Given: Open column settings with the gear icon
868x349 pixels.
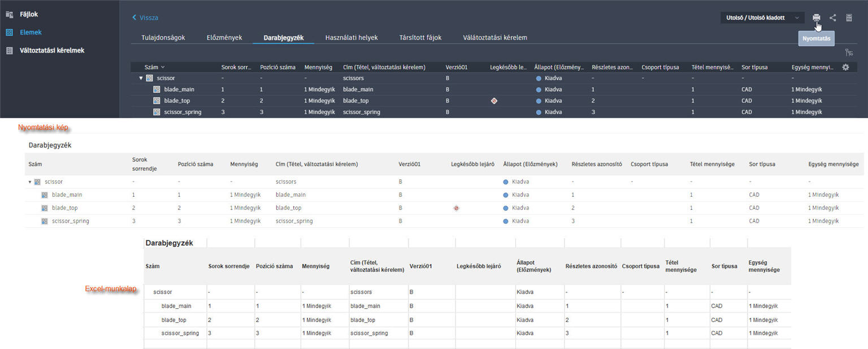Looking at the screenshot, I should [x=845, y=67].
